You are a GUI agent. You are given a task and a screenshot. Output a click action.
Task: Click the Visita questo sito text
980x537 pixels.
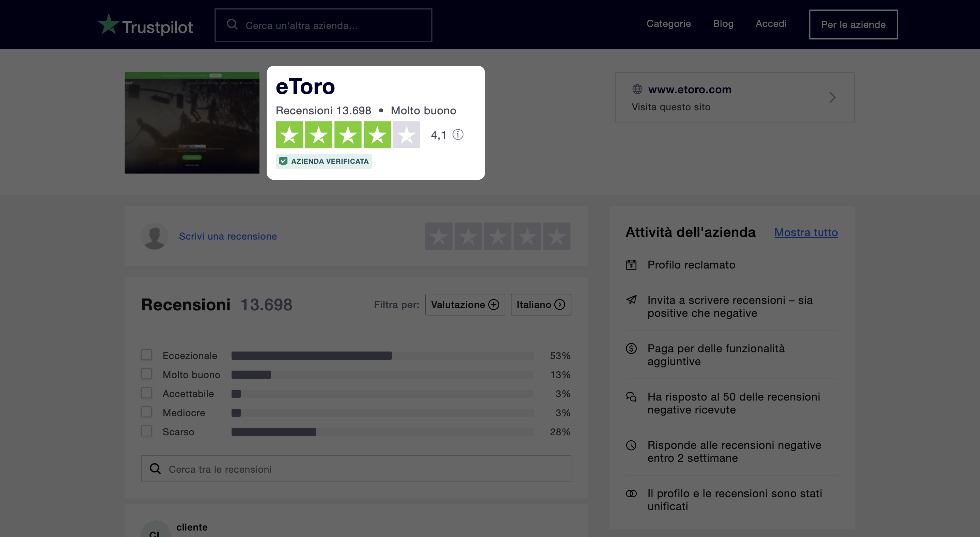tap(671, 107)
